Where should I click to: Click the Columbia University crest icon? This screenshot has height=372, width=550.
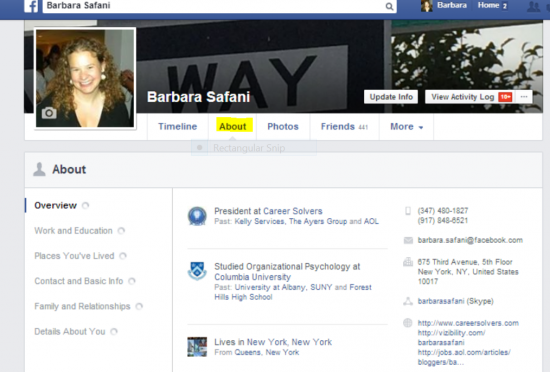click(x=197, y=271)
